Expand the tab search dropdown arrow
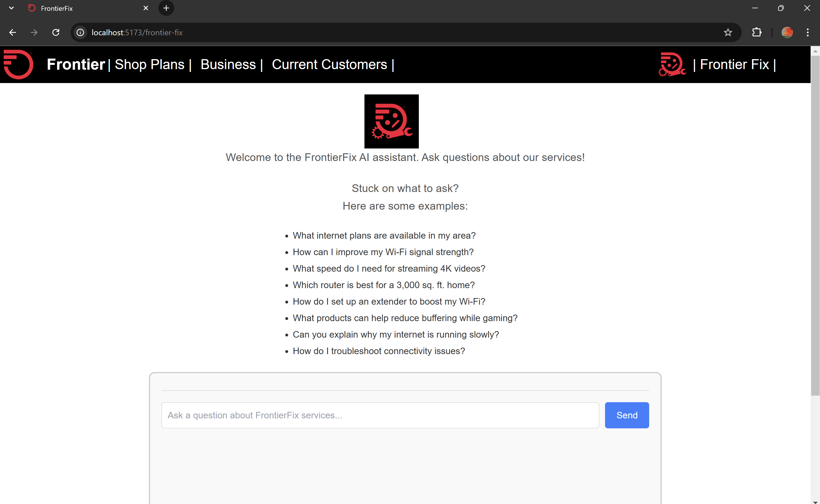 pyautogui.click(x=11, y=8)
